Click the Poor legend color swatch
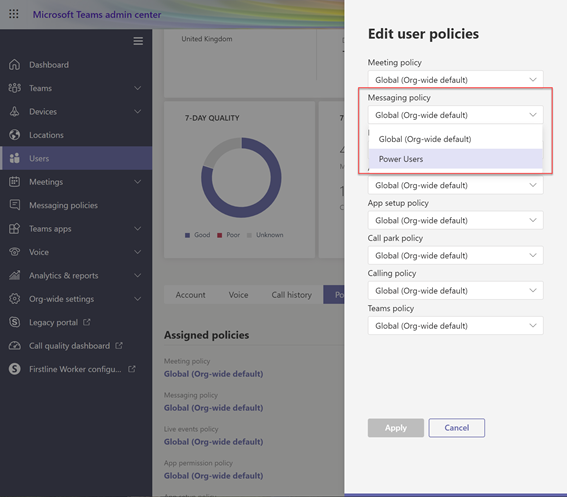 tap(219, 235)
